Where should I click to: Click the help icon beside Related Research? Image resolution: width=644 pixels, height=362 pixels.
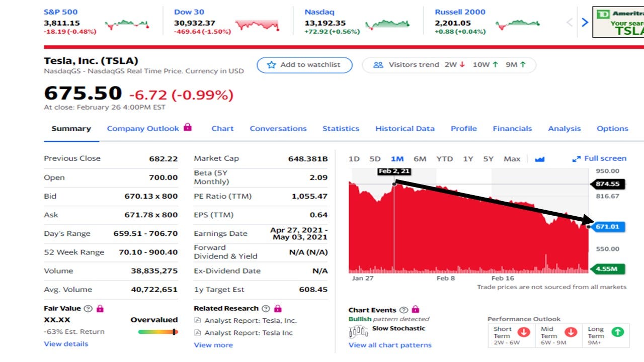point(266,308)
